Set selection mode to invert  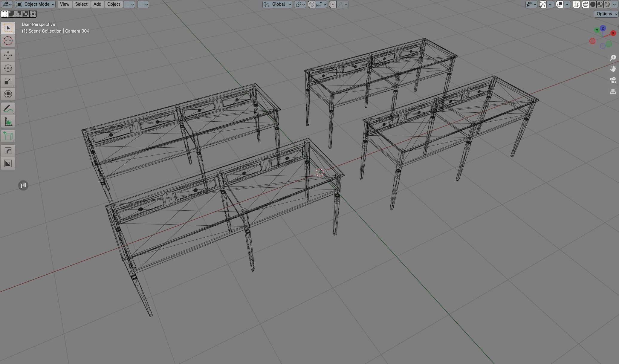point(26,14)
